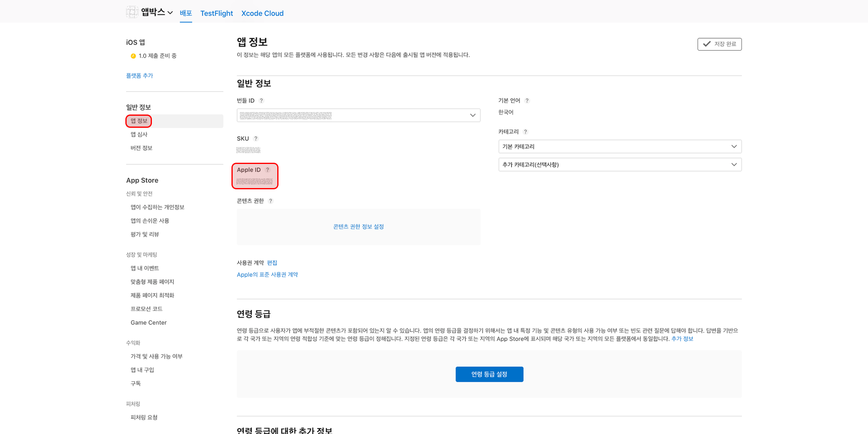The height and width of the screenshot is (434, 868).
Task: Click the 한국어 base language value
Action: (506, 112)
